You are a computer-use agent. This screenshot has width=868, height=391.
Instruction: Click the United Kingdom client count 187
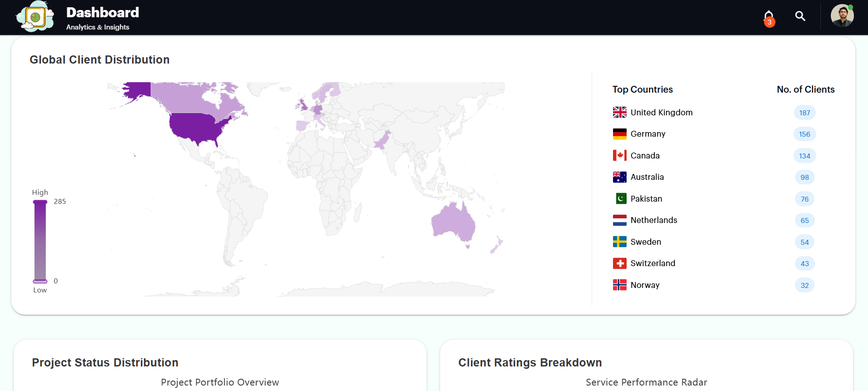pos(804,113)
